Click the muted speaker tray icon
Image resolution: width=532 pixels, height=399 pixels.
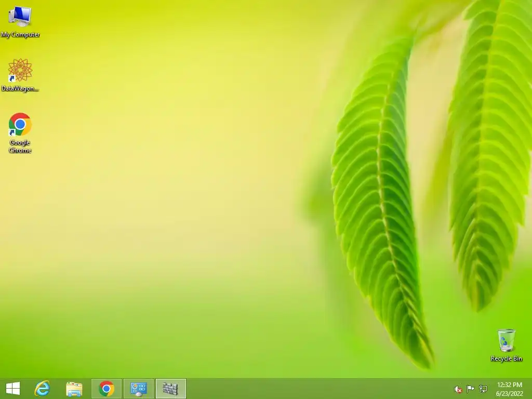pyautogui.click(x=458, y=389)
